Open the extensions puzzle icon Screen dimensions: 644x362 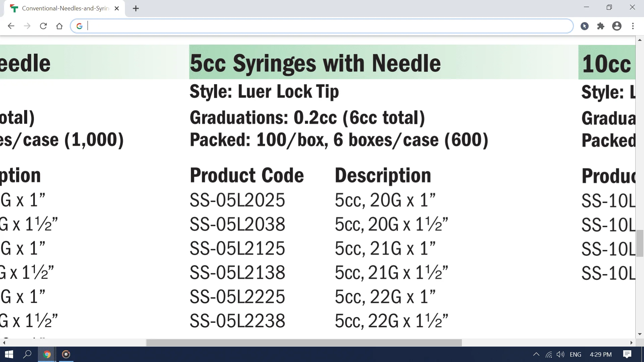click(601, 26)
